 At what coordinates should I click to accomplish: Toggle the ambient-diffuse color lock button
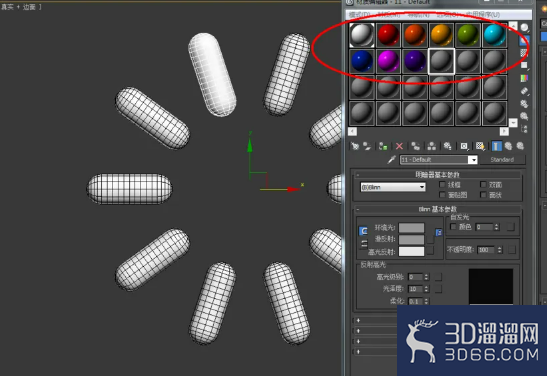(x=364, y=231)
